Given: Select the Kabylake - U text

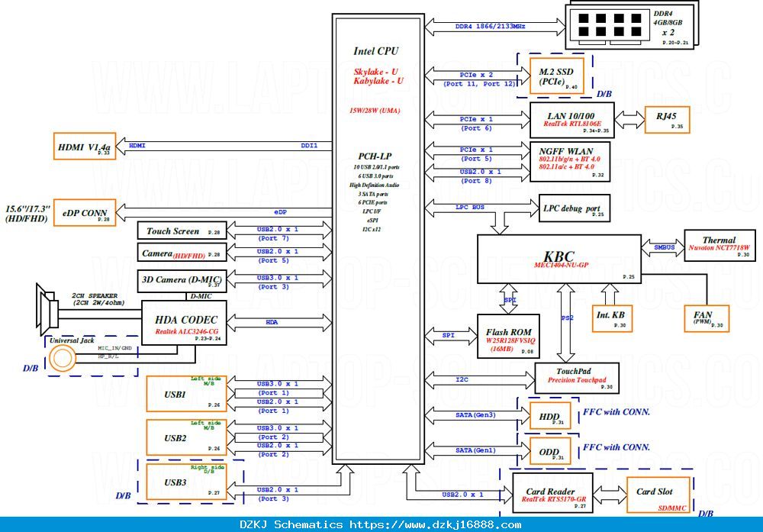Looking at the screenshot, I should pos(378,81).
